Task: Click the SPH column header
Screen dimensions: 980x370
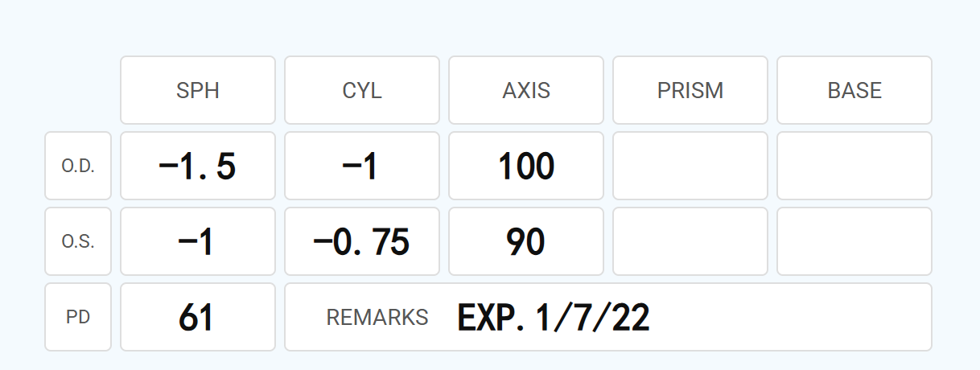Action: [x=198, y=90]
